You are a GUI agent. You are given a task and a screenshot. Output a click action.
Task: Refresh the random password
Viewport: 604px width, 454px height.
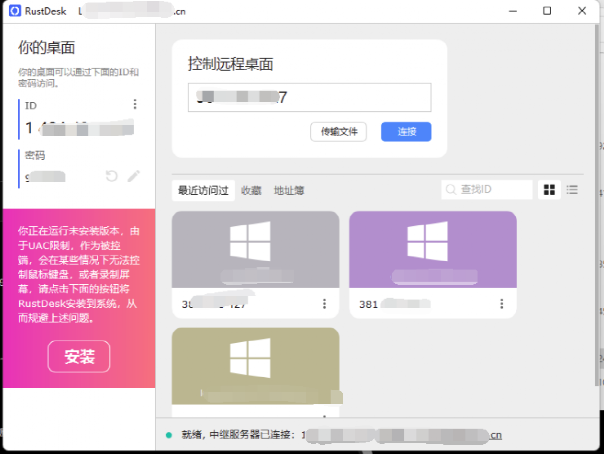click(x=112, y=176)
